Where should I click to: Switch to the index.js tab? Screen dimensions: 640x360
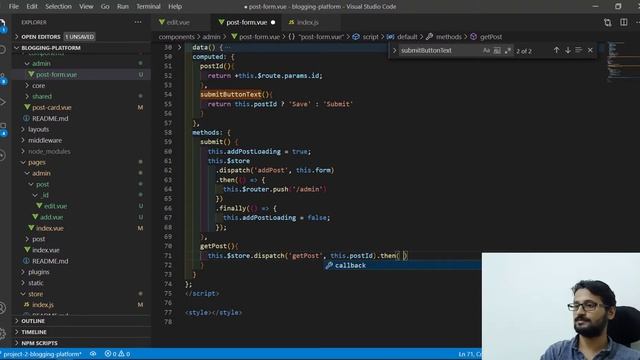(x=310, y=22)
